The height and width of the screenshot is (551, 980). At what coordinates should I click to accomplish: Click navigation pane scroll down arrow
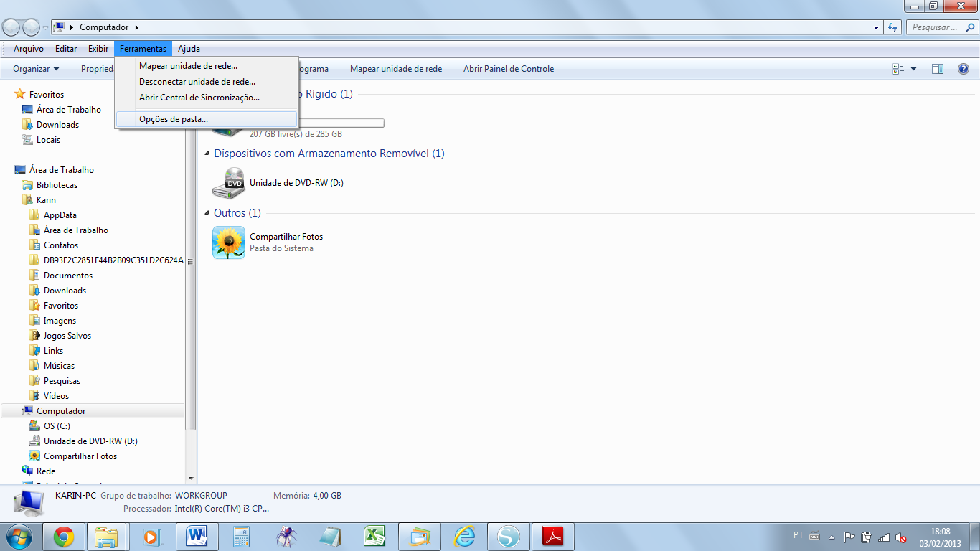[190, 478]
